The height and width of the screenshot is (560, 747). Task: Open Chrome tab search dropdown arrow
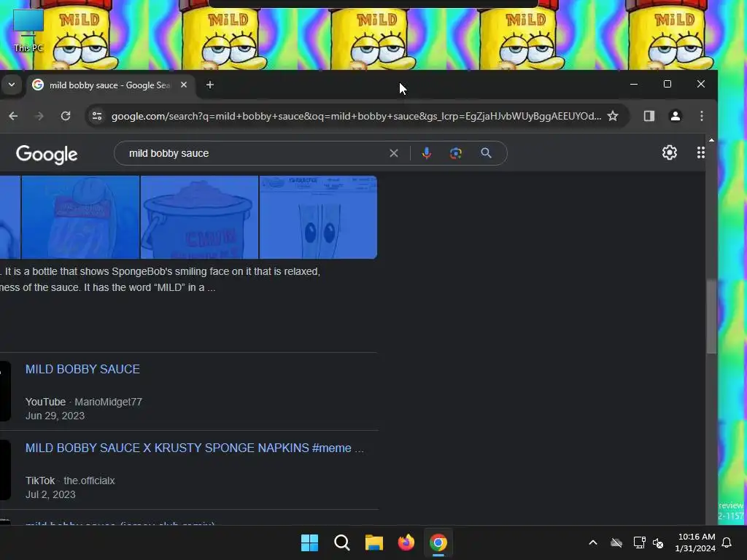tap(12, 85)
